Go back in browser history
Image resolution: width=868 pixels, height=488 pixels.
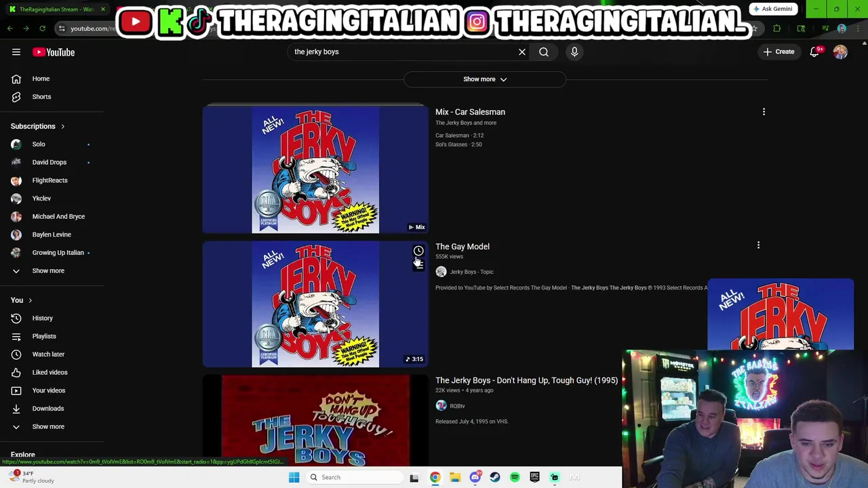click(9, 28)
